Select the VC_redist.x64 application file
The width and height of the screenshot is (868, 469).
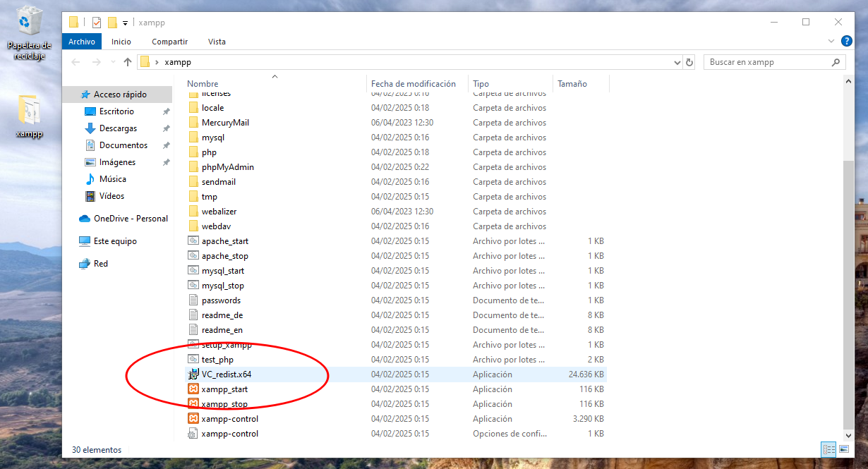226,374
